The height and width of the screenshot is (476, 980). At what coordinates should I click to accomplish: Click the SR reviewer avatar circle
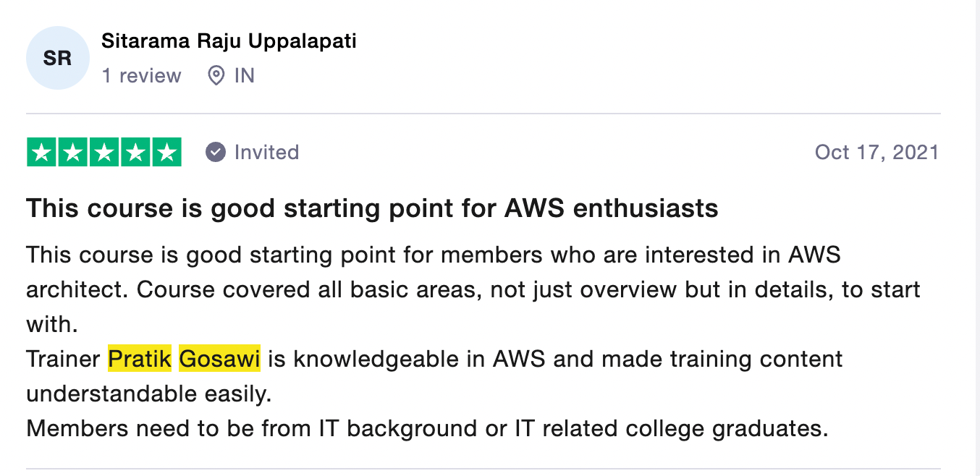tap(57, 58)
